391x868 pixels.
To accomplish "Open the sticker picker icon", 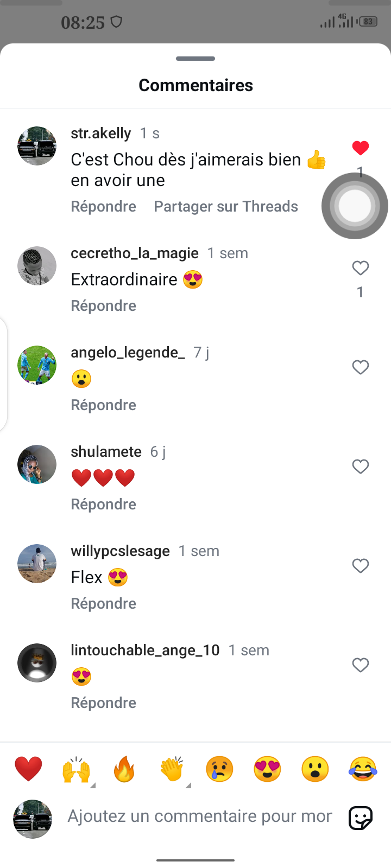I will 360,818.
